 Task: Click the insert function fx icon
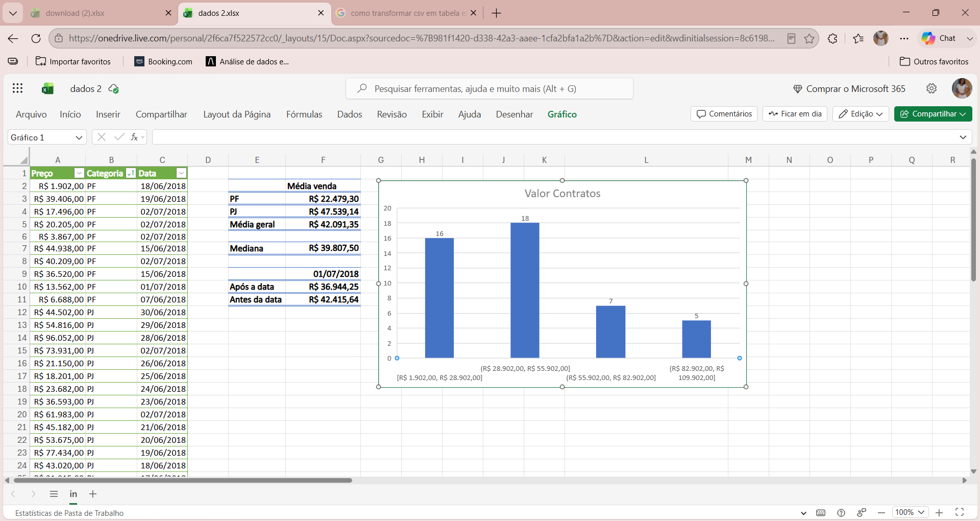click(x=134, y=137)
